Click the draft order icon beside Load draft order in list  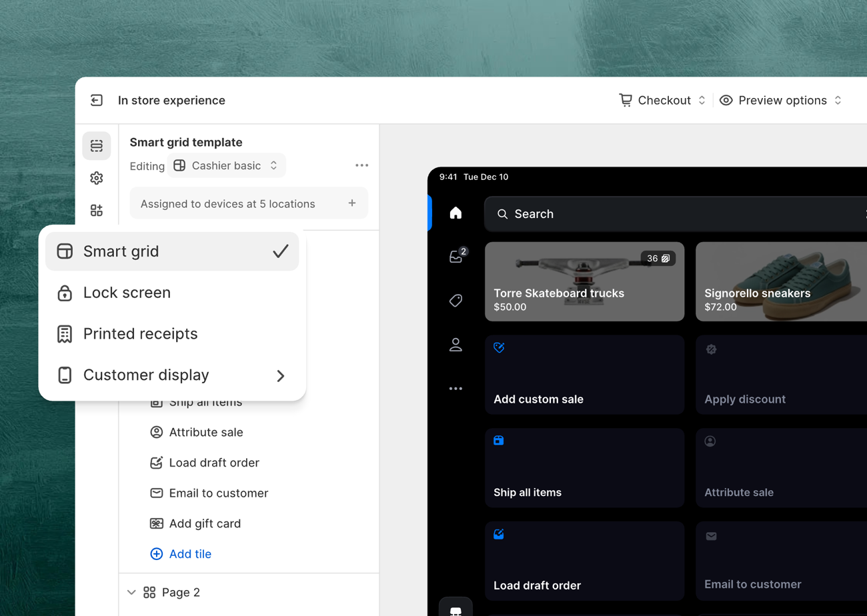[157, 463]
